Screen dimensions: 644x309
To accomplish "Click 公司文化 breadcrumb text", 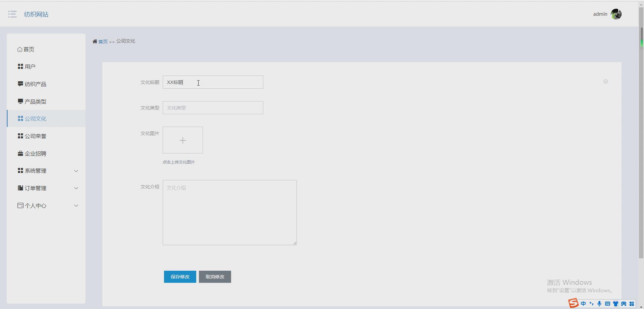I will (126, 41).
